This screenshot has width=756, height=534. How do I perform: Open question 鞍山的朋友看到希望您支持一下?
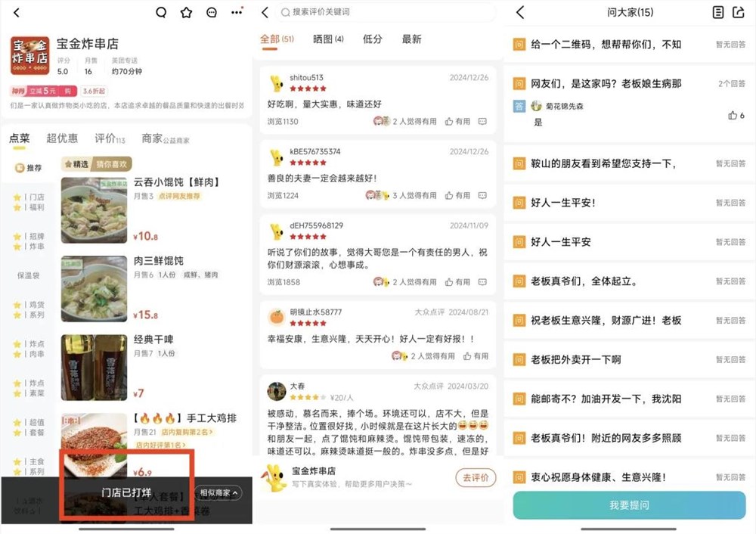pos(629,163)
